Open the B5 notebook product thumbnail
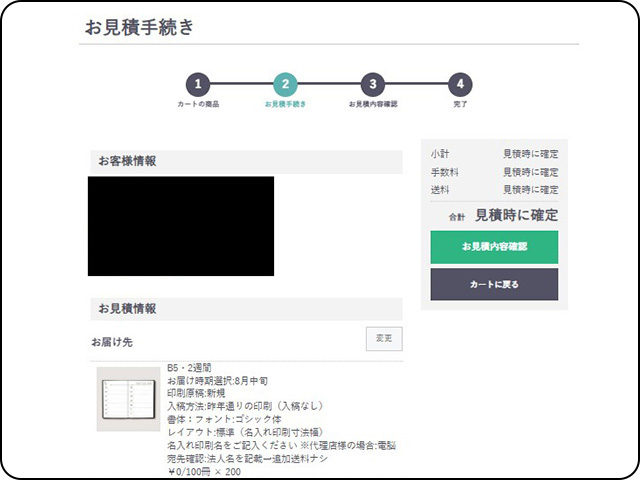 point(128,399)
